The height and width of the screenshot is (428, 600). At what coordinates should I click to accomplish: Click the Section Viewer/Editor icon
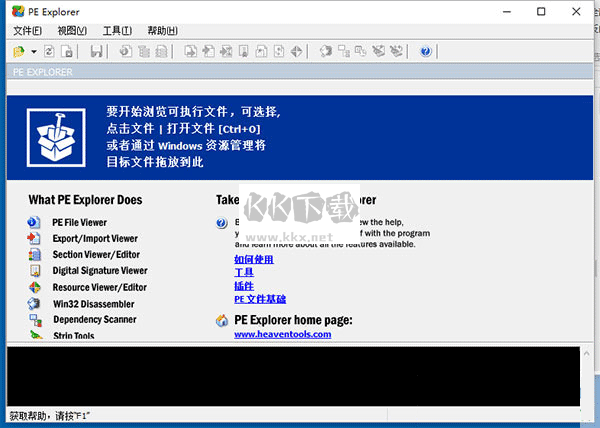[x=35, y=255]
